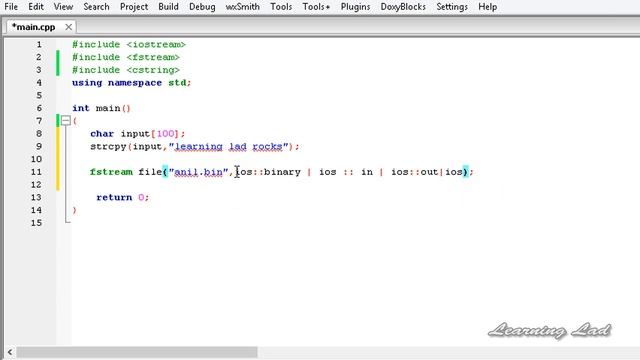Close the main.cpp tab

69,27
